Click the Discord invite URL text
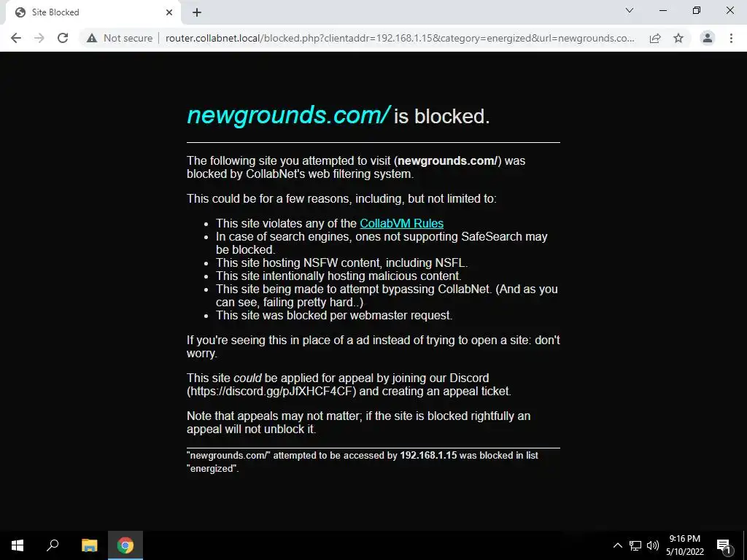 (x=273, y=392)
